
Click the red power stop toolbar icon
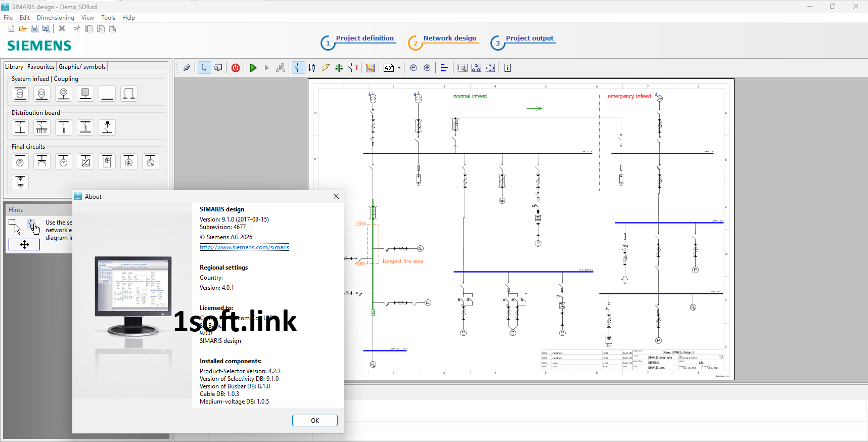[236, 68]
